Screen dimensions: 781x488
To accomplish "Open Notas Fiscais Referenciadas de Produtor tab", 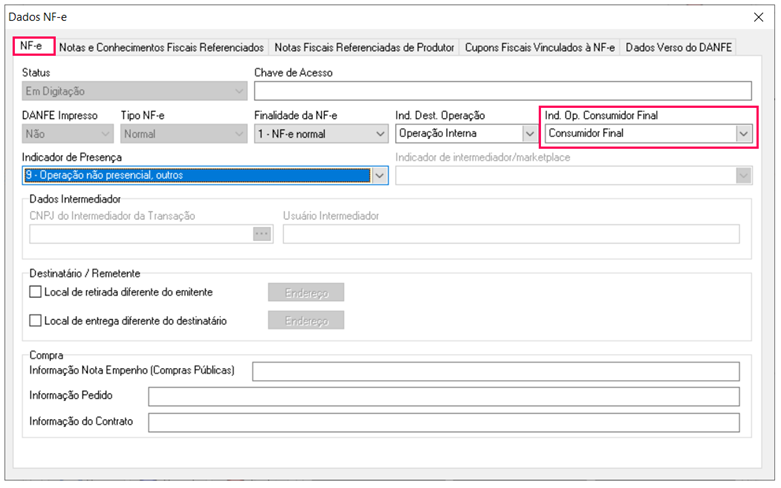I will click(x=364, y=47).
